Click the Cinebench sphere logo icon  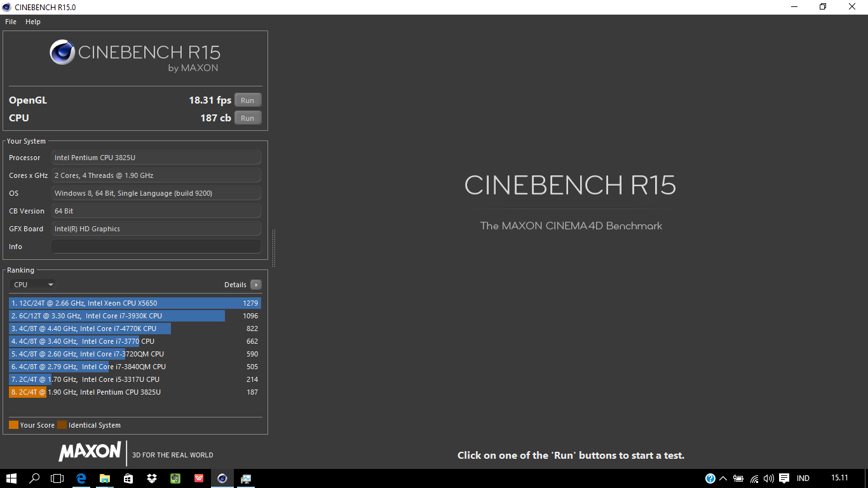coord(62,52)
